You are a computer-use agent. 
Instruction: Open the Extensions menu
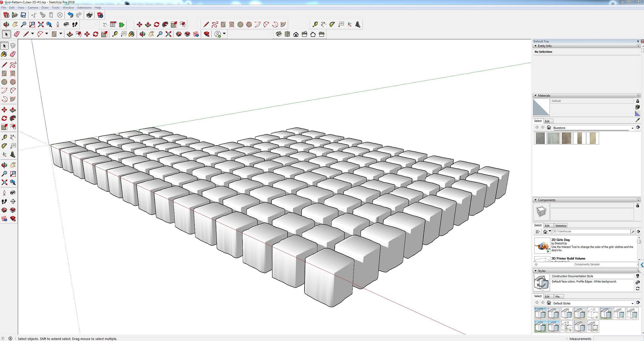click(x=84, y=7)
